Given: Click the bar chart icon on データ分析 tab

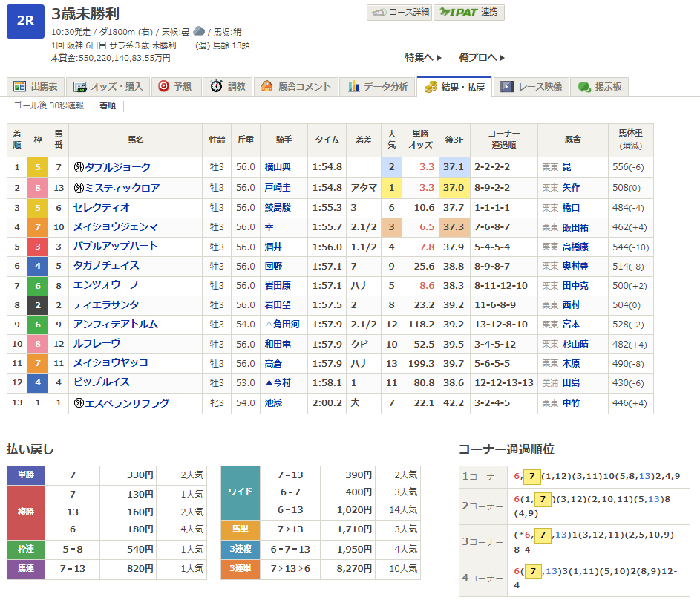Looking at the screenshot, I should point(354,87).
